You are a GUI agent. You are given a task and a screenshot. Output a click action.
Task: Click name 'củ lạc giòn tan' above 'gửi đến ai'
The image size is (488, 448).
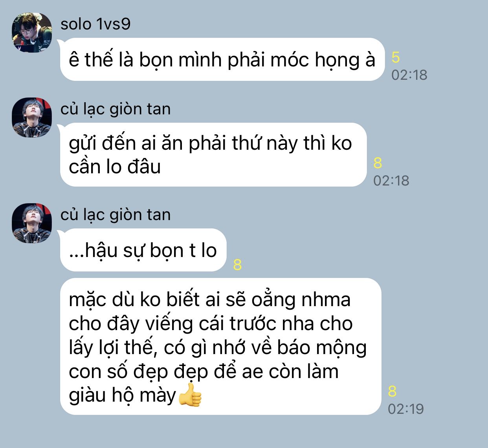(x=116, y=109)
